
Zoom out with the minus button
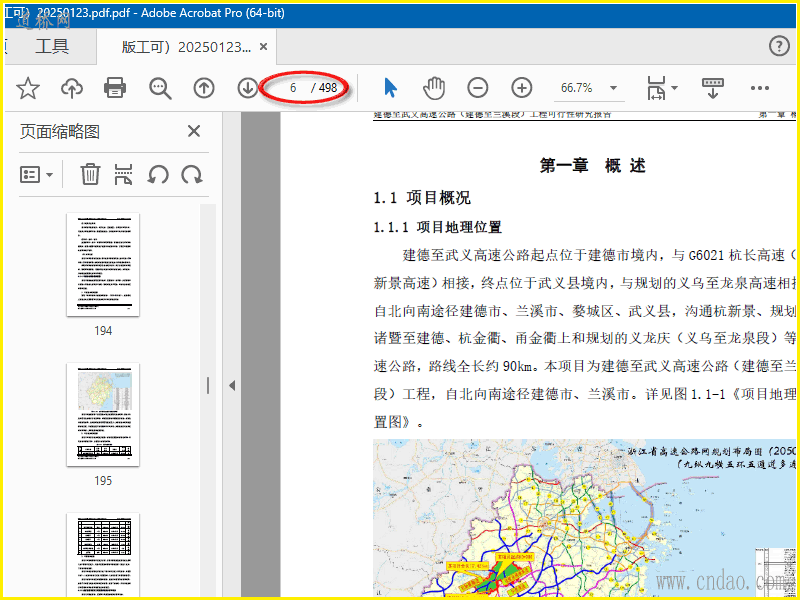point(478,88)
